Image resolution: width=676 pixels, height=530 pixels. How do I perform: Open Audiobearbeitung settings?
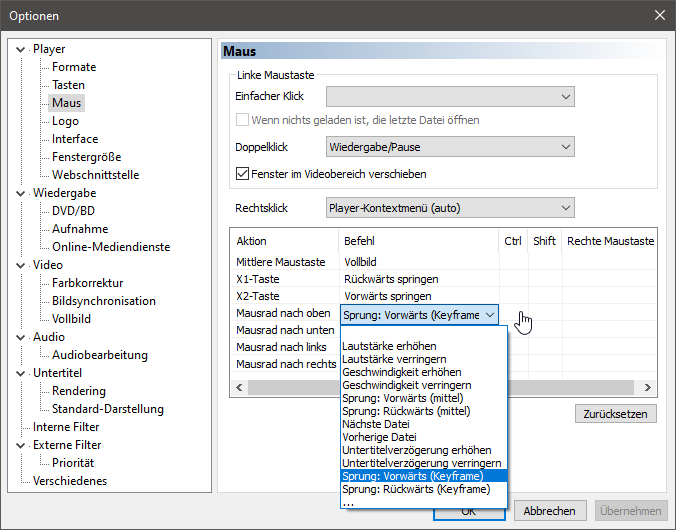[x=100, y=355]
